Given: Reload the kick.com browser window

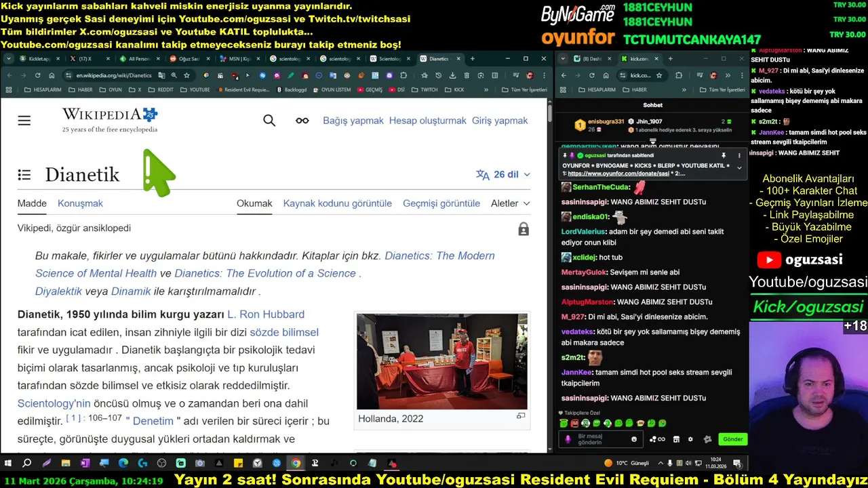Looking at the screenshot, I should [592, 75].
